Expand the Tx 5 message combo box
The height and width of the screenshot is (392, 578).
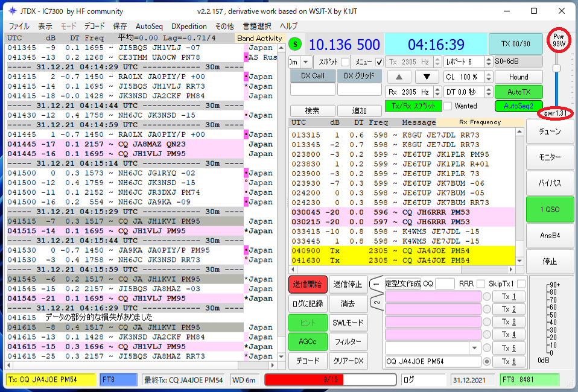[474, 348]
